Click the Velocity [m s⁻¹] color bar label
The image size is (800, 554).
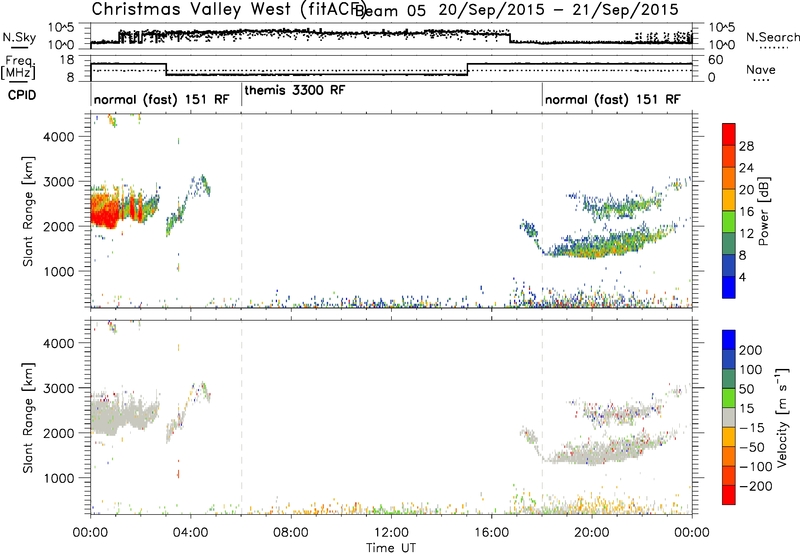[x=781, y=418]
